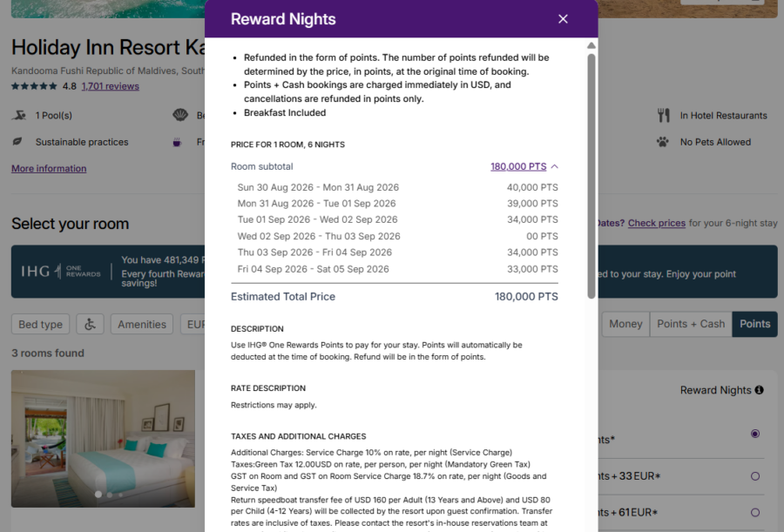Image resolution: width=784 pixels, height=532 pixels.
Task: Click the 'Select your room' heading
Action: tap(70, 224)
